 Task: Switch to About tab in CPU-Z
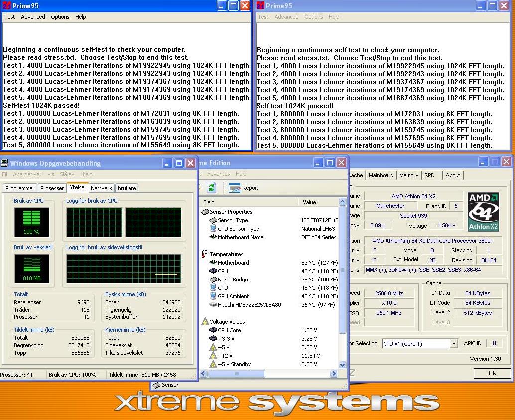click(x=453, y=175)
